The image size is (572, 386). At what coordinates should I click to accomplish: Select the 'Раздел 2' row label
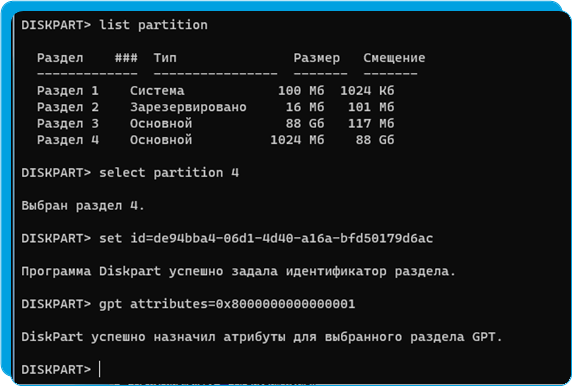[x=68, y=107]
